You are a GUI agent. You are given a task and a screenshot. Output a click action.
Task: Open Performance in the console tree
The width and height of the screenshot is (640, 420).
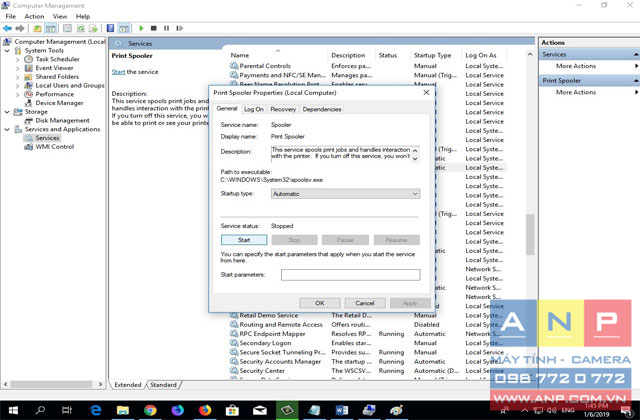54,94
